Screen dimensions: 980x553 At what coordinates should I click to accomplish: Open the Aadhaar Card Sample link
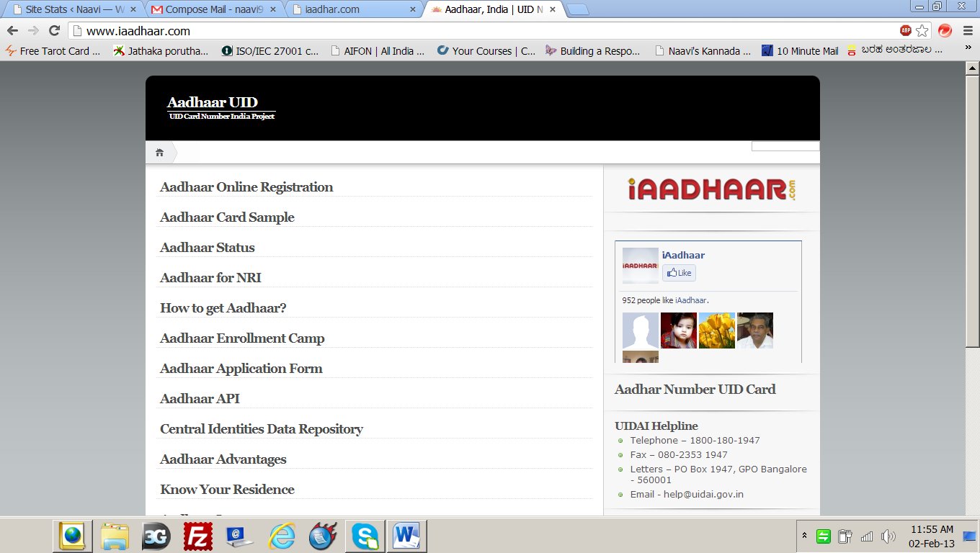pyautogui.click(x=227, y=217)
